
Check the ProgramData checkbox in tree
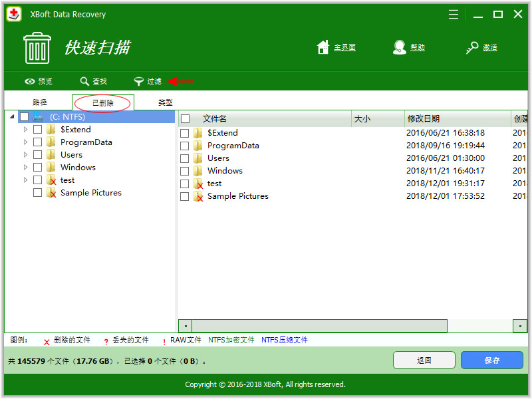38,142
